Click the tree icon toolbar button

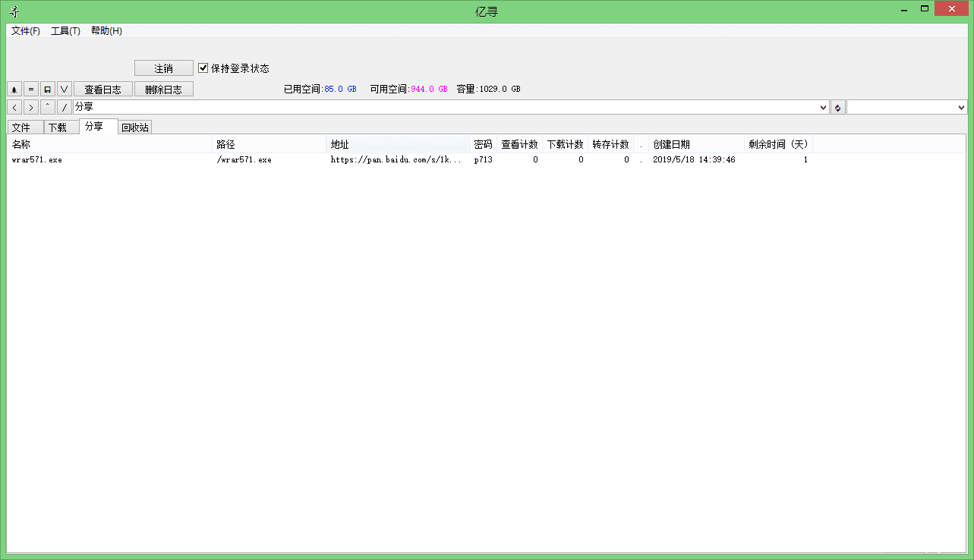14,90
